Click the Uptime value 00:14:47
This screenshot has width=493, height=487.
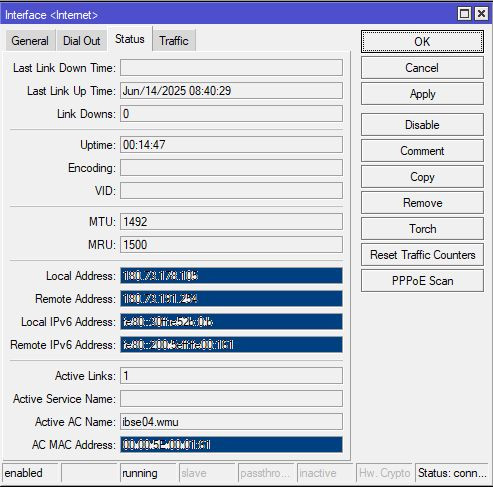pos(231,145)
